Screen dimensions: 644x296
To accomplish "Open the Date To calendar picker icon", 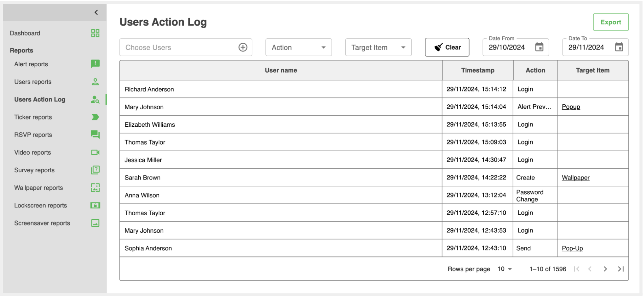I will [x=619, y=47].
